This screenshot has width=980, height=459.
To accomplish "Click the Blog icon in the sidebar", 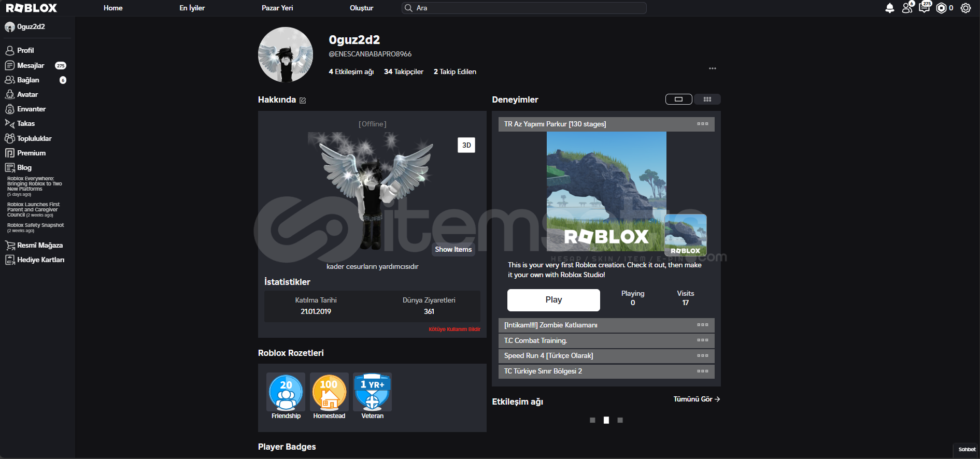I will pyautogui.click(x=9, y=167).
